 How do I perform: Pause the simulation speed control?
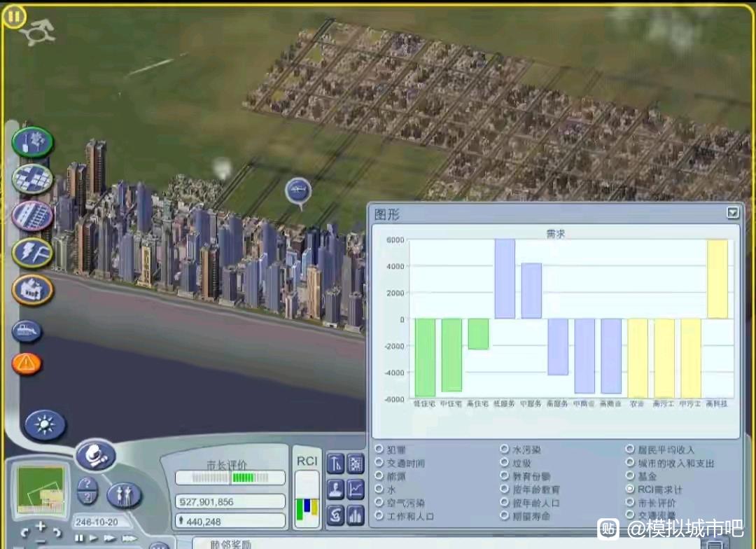[79, 538]
